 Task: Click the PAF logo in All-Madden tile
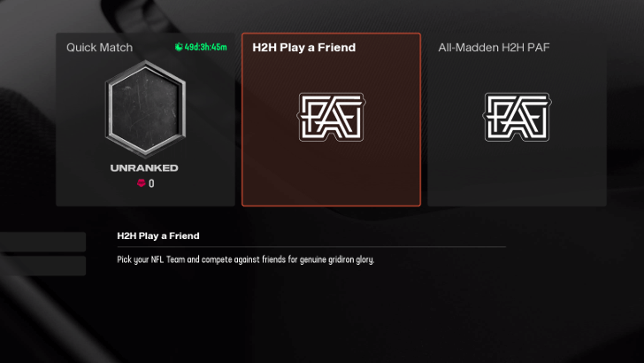coord(517,117)
